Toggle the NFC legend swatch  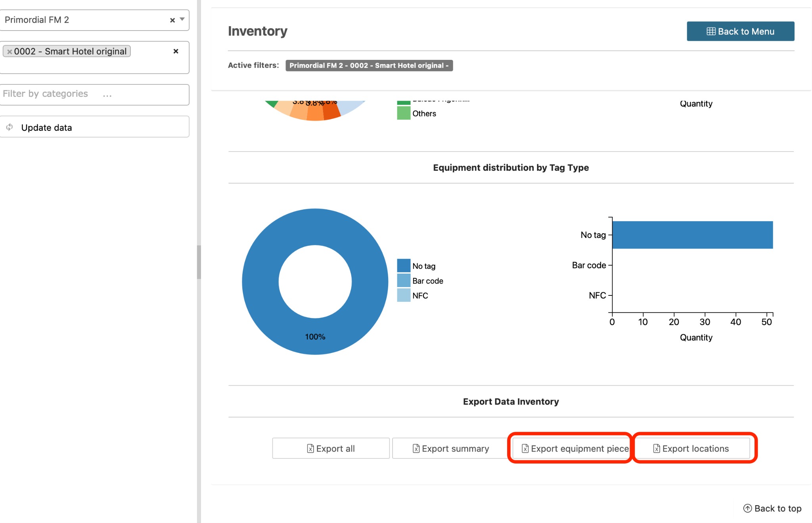click(x=404, y=295)
